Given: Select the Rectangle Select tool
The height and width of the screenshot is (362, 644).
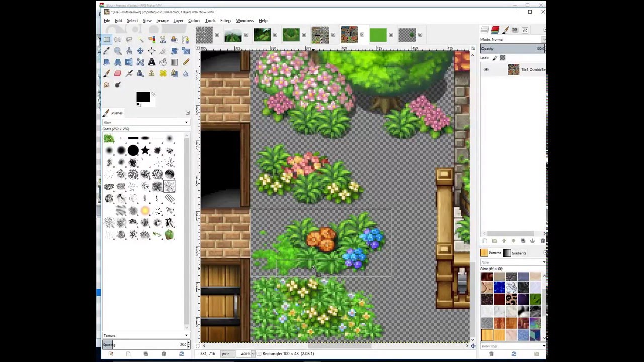Looking at the screenshot, I should point(107,39).
